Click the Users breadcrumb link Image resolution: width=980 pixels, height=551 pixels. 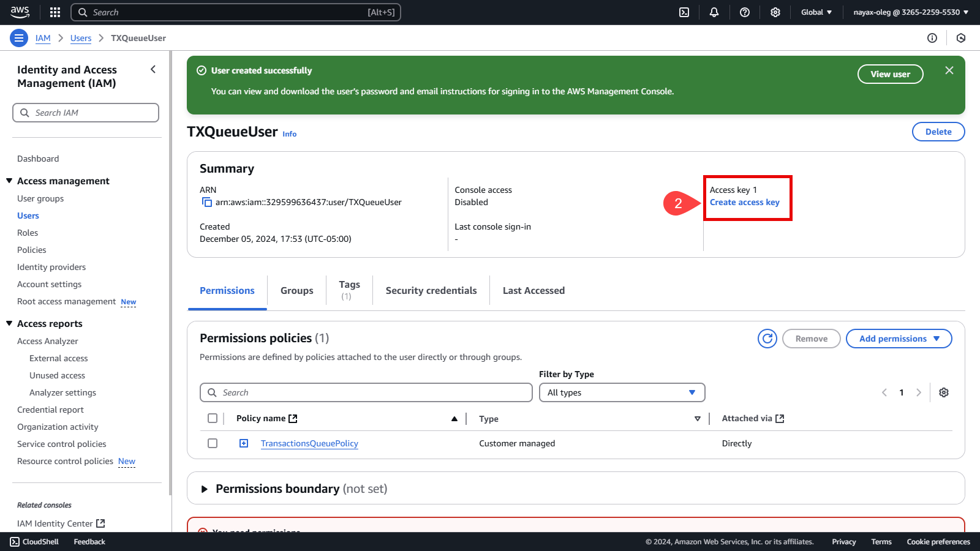point(81,38)
